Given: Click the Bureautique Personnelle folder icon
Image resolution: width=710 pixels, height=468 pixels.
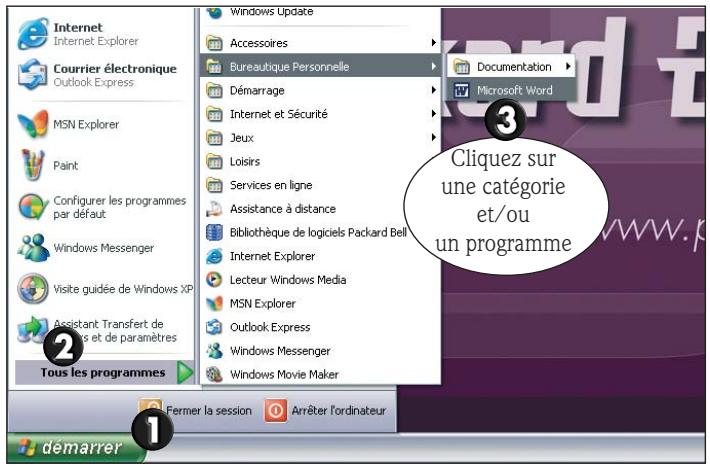Looking at the screenshot, I should [x=214, y=67].
